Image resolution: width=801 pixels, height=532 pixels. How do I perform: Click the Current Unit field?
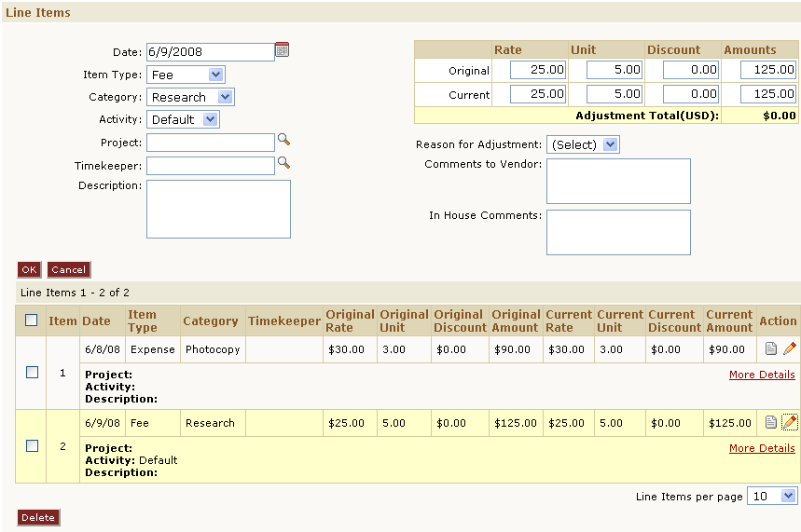coord(615,94)
